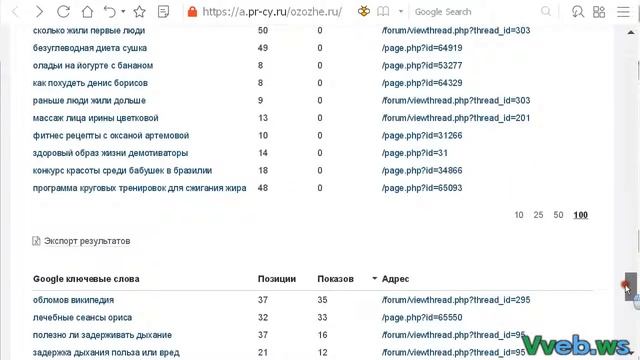Click the page scrollbar up arrow

(631, 32)
